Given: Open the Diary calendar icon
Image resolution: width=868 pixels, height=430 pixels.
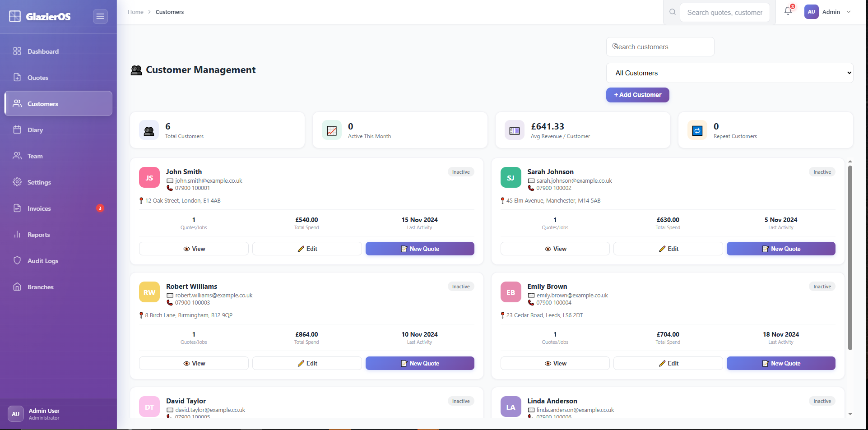Looking at the screenshot, I should tap(17, 129).
